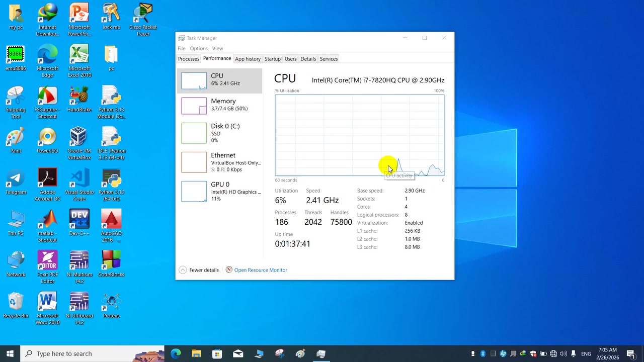Collapse view with Fewer details chevron
This screenshot has width=644, height=362.
[183, 270]
